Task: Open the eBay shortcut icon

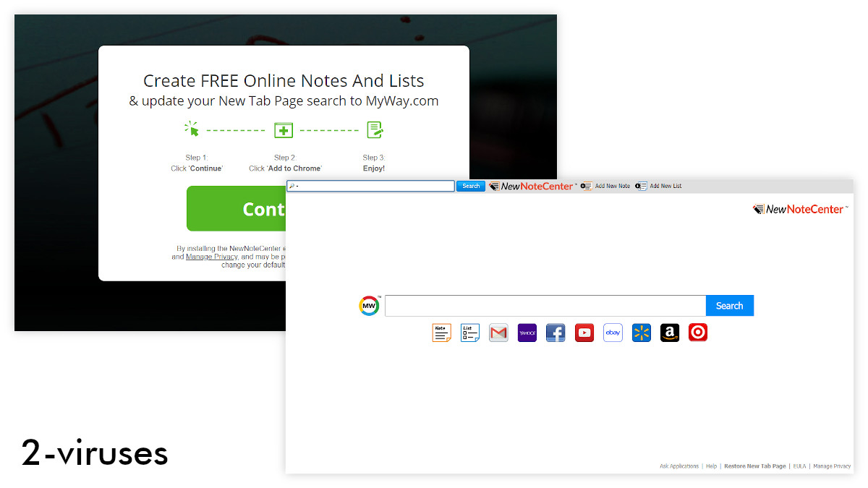Action: click(x=613, y=333)
